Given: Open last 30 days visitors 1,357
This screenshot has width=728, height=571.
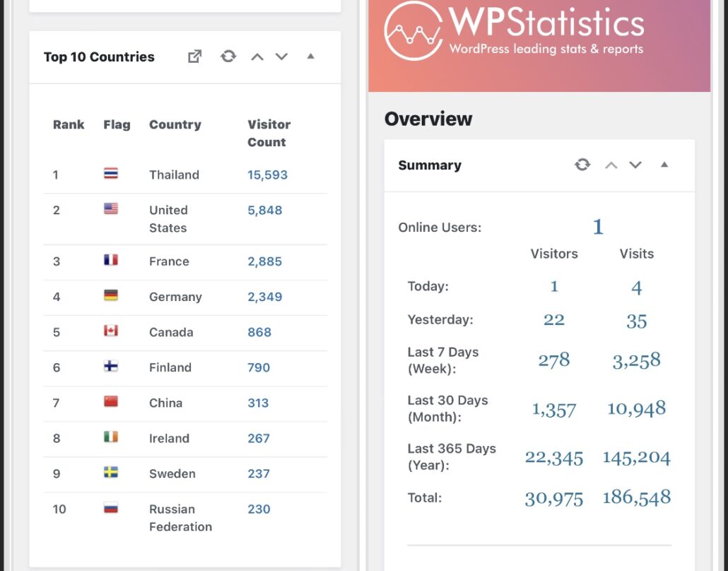Looking at the screenshot, I should click(553, 409).
